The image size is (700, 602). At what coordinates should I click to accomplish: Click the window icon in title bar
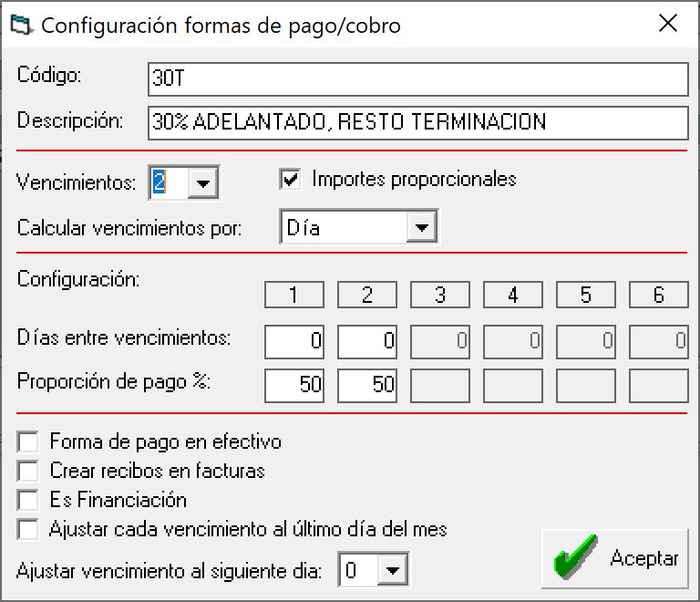point(20,25)
